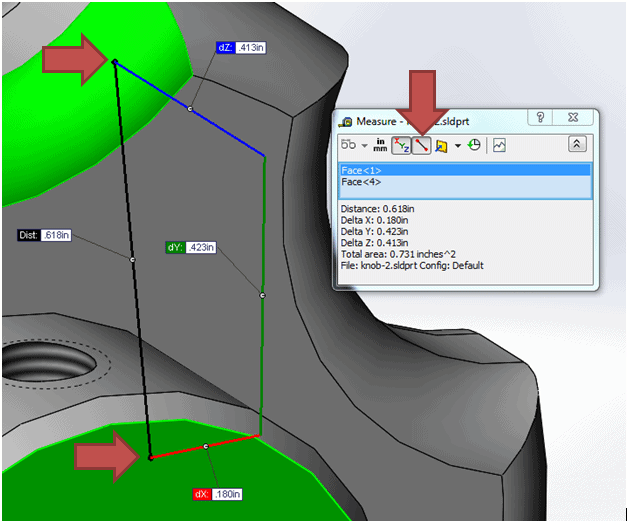Toggle the Point-to-Point measure button
The width and height of the screenshot is (627, 521).
421,146
